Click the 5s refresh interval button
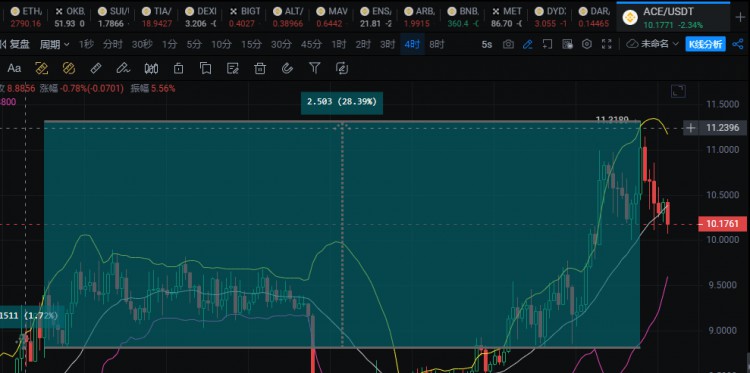The image size is (750, 373). 486,44
